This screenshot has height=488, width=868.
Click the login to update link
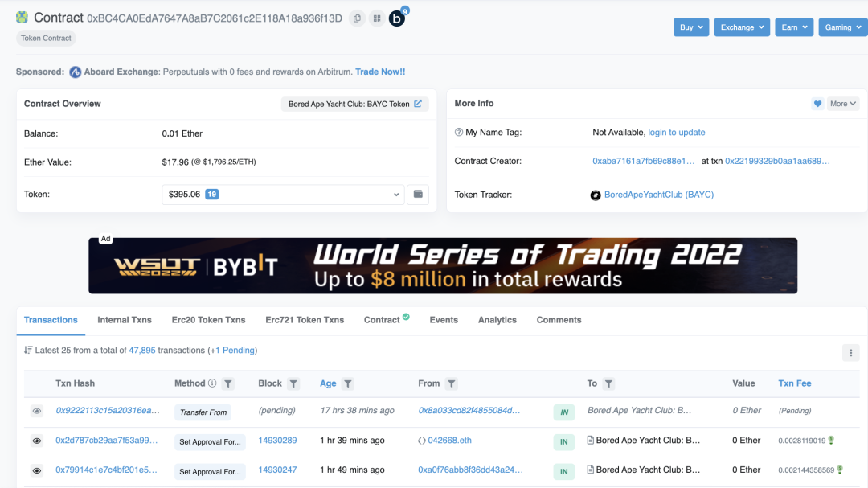point(677,133)
